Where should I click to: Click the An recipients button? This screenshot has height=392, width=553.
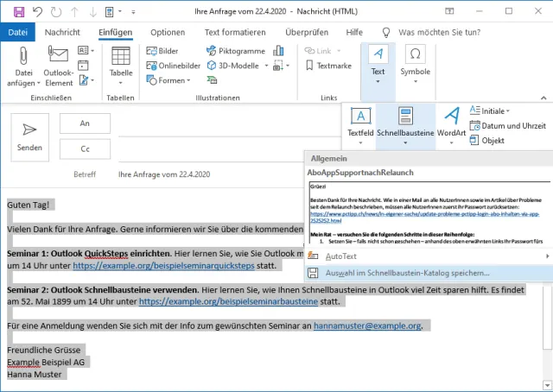pos(85,123)
